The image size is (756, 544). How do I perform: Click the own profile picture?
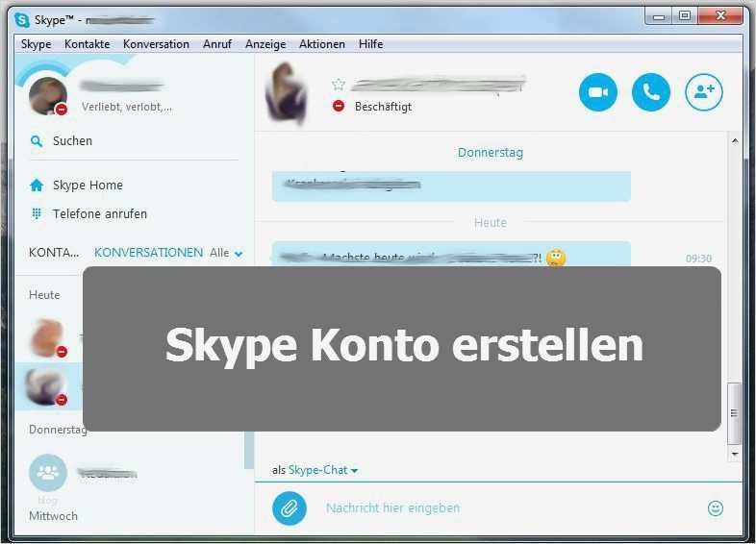(48, 96)
